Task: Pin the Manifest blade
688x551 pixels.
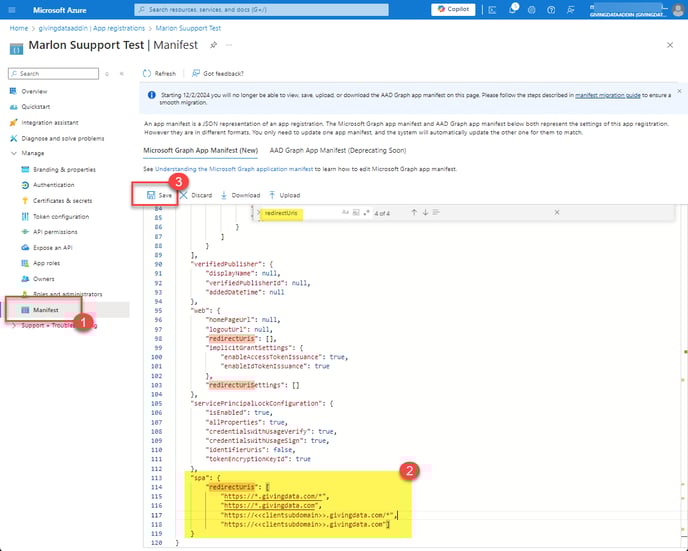Action: 213,45
